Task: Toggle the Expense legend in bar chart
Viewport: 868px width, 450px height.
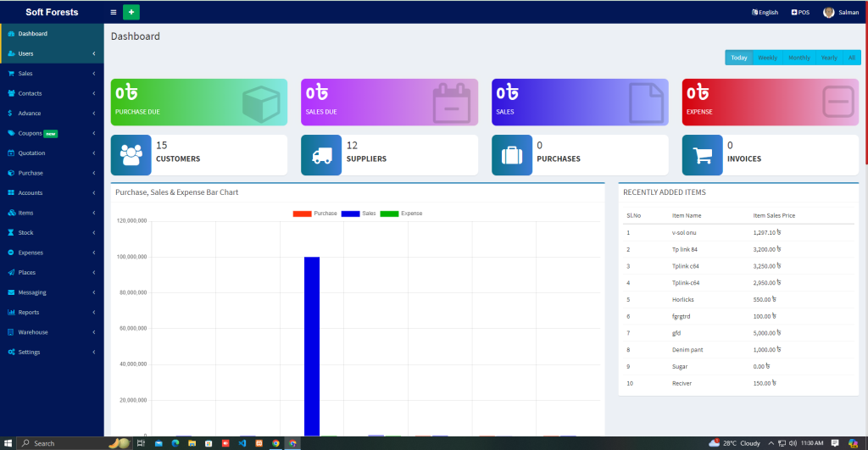Action: [x=401, y=214]
